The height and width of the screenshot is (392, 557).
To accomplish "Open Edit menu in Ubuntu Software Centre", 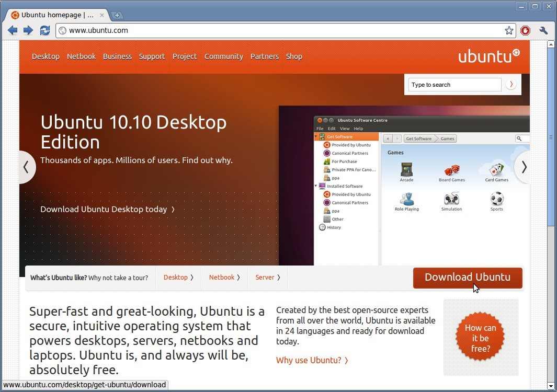I will (x=332, y=129).
